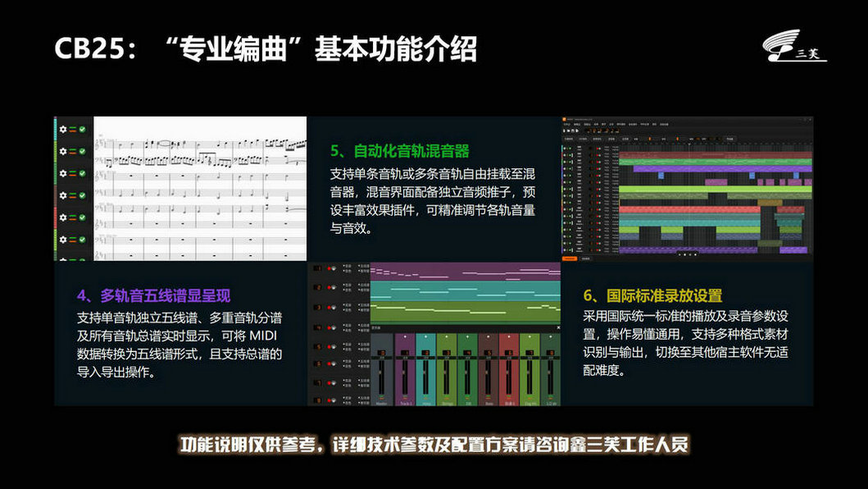Adjust the teal channel 2 fader

[x=425, y=377]
